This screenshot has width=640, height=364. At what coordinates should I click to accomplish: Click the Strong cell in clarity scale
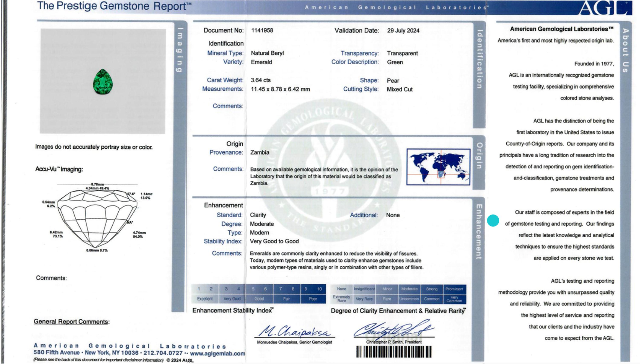[x=432, y=289]
